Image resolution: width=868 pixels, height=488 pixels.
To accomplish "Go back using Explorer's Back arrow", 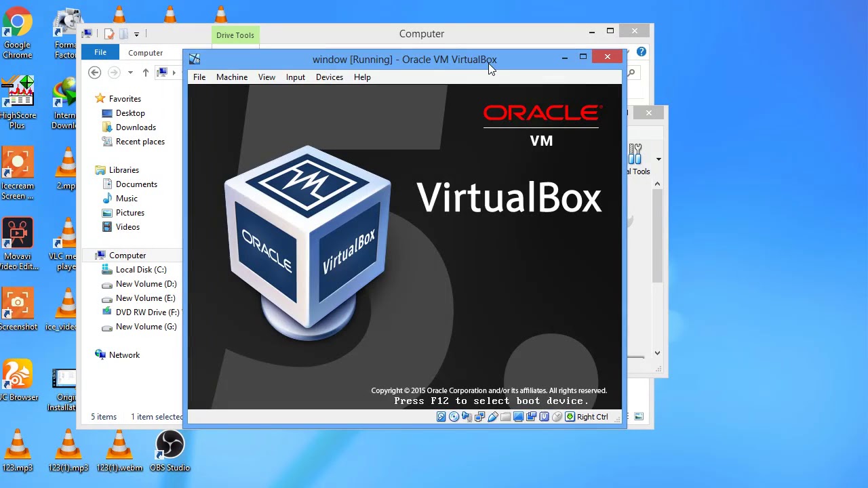I will 94,73.
